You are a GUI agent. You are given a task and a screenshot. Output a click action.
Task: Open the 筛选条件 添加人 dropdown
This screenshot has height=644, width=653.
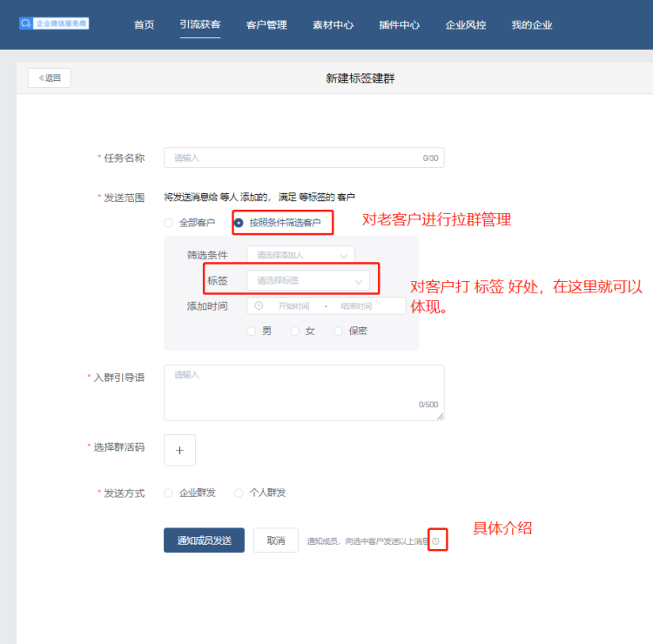tap(300, 255)
